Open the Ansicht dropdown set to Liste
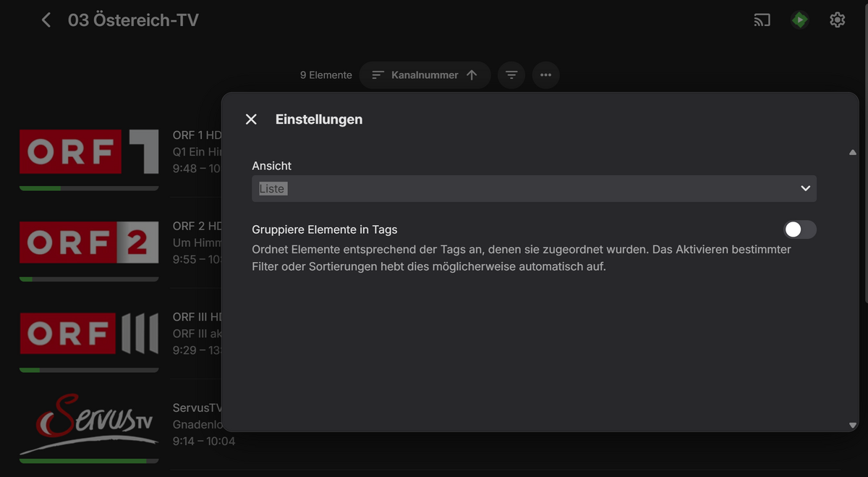 tap(534, 188)
